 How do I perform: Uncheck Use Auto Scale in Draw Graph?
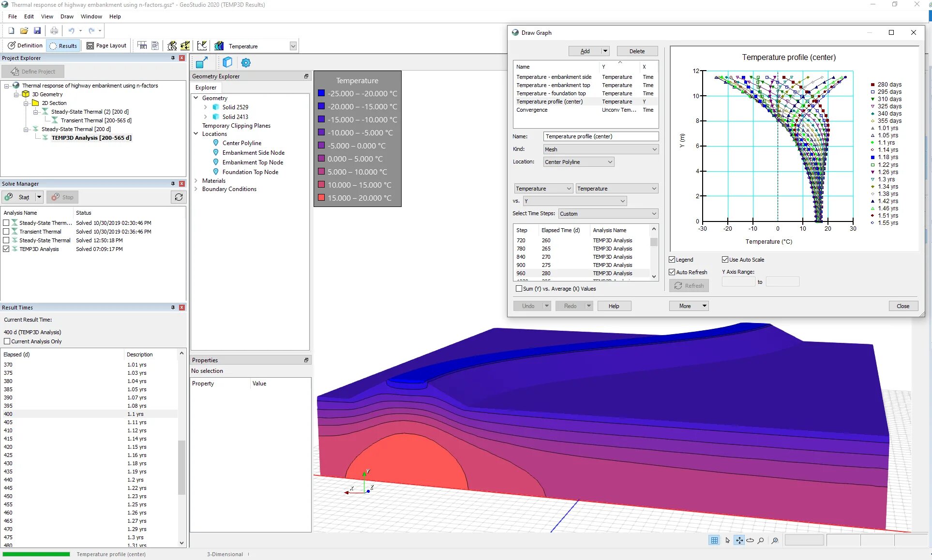pos(724,260)
